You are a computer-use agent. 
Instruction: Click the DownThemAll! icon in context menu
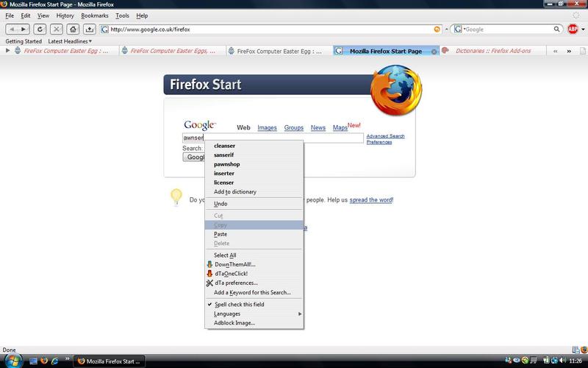(209, 264)
